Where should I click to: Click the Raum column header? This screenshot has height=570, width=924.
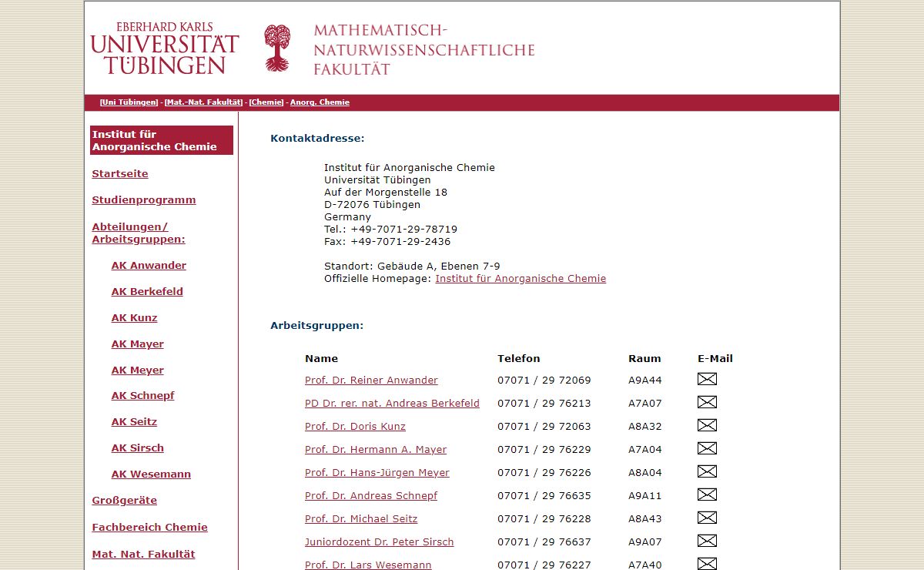[x=644, y=359]
